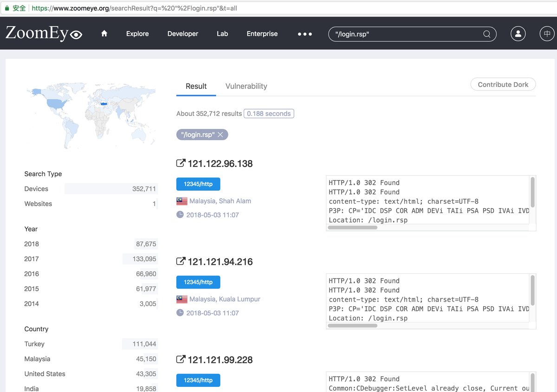Remove the "/login.rsp" filter tag
This screenshot has width=557, height=392.
click(220, 135)
